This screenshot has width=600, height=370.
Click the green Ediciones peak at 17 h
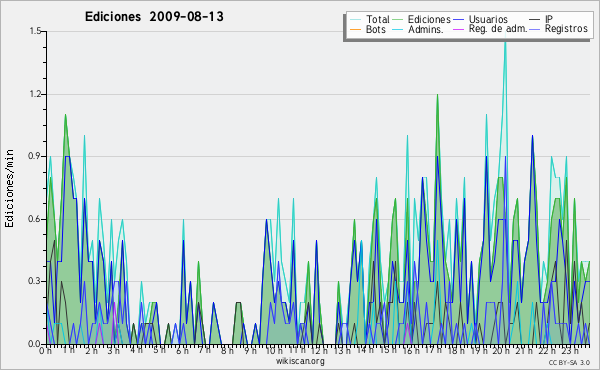coord(437,96)
